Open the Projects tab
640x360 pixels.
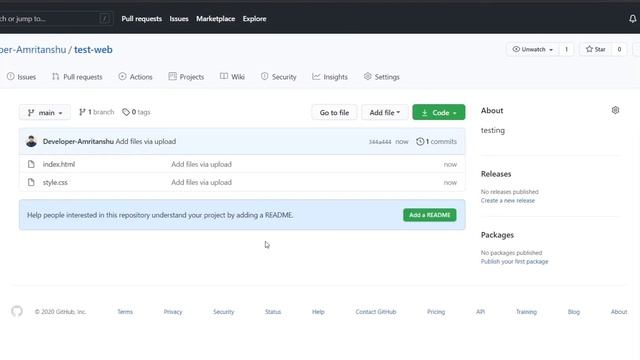(186, 77)
